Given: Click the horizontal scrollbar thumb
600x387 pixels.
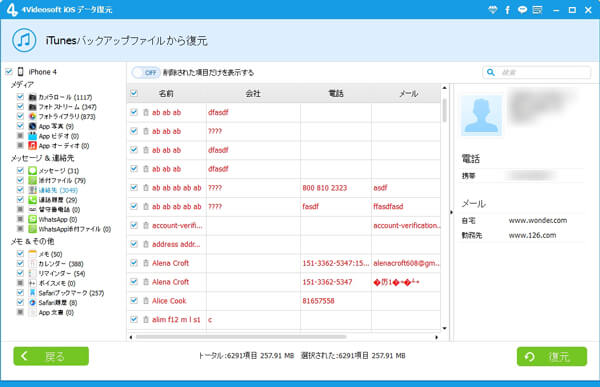Looking at the screenshot, I should pyautogui.click(x=241, y=337).
